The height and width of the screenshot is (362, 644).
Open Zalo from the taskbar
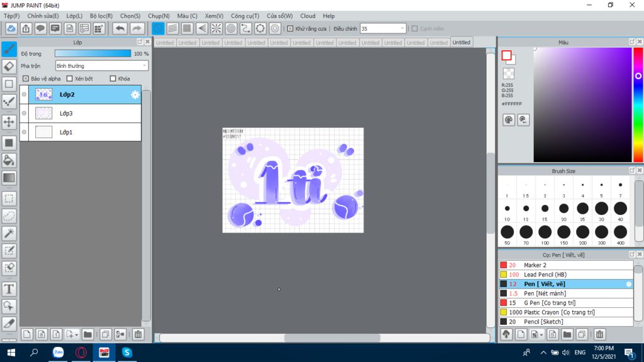58,353
